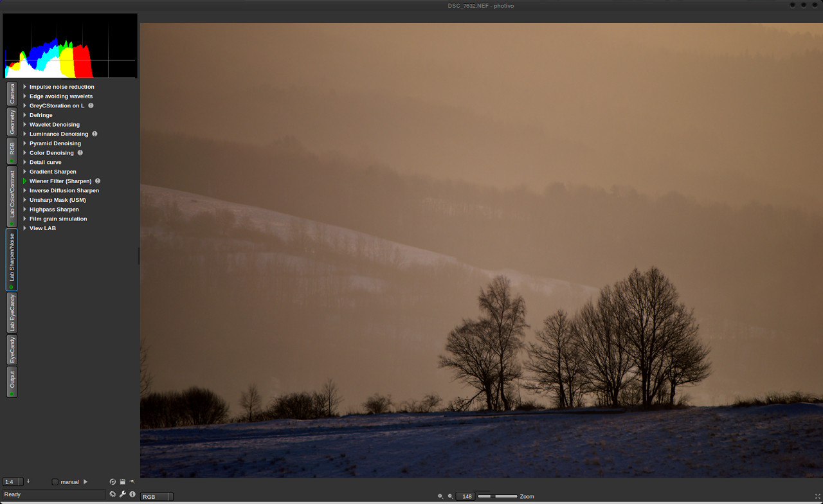Expand the active Wiener Filter (Sharpen) section
The height and width of the screenshot is (504, 823).
[25, 181]
